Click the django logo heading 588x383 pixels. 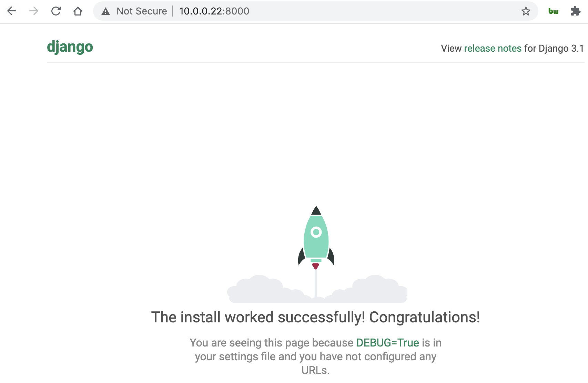coord(70,46)
